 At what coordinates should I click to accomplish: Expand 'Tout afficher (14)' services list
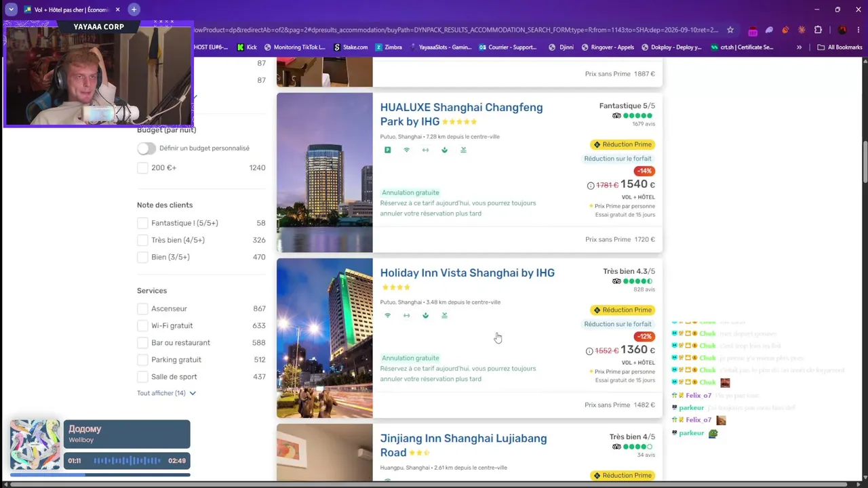(x=166, y=393)
